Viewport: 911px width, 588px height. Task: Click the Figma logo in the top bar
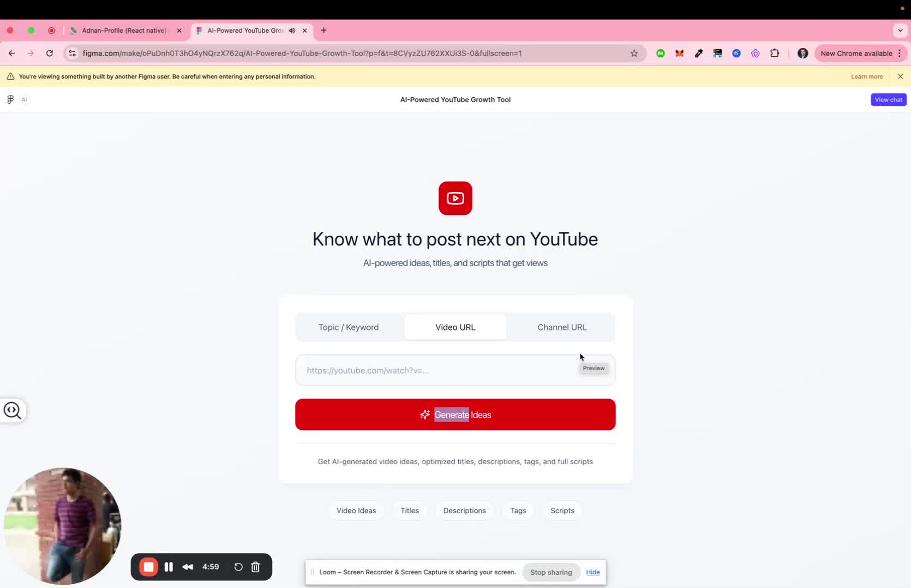point(10,99)
